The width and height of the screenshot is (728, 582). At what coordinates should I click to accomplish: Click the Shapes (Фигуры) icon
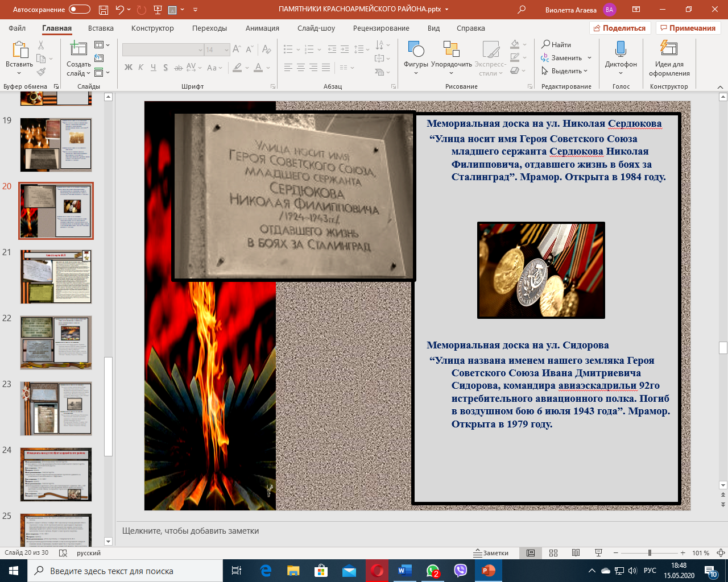(416, 50)
